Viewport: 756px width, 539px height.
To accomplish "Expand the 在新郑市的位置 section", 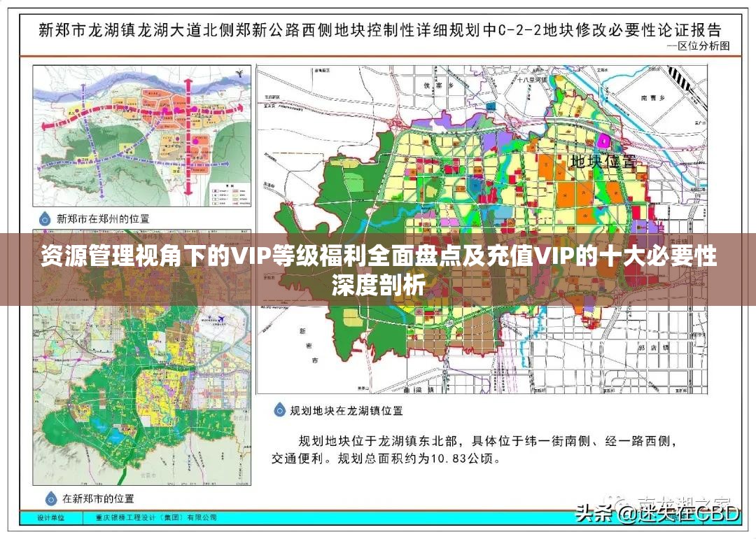I will tap(98, 498).
